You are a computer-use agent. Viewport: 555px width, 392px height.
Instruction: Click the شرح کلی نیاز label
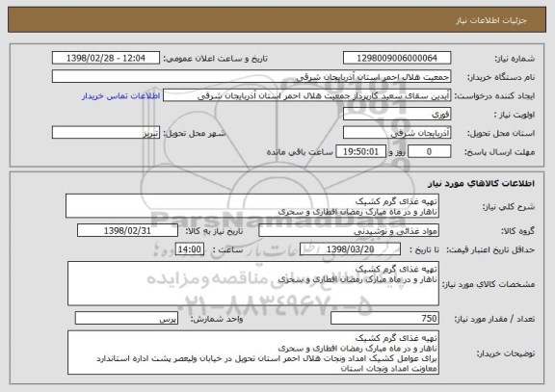click(509, 207)
